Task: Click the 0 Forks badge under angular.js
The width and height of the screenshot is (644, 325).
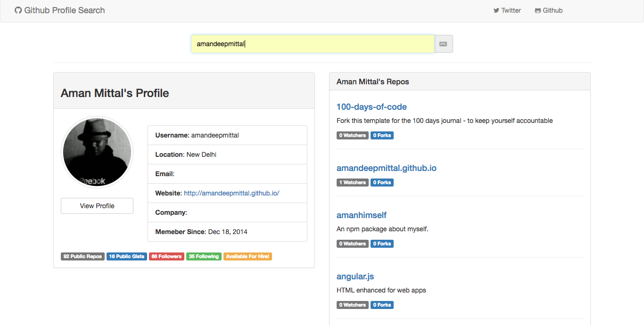Action: (x=382, y=305)
